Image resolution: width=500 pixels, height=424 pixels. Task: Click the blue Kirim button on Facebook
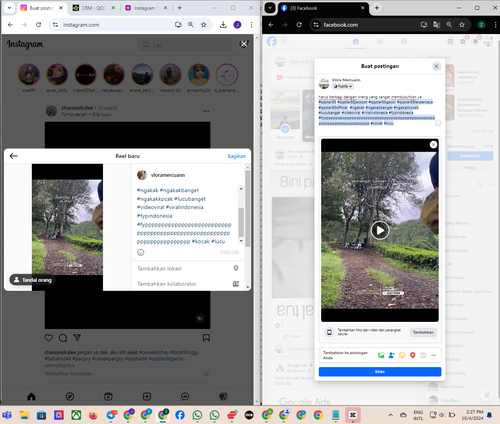pyautogui.click(x=380, y=372)
